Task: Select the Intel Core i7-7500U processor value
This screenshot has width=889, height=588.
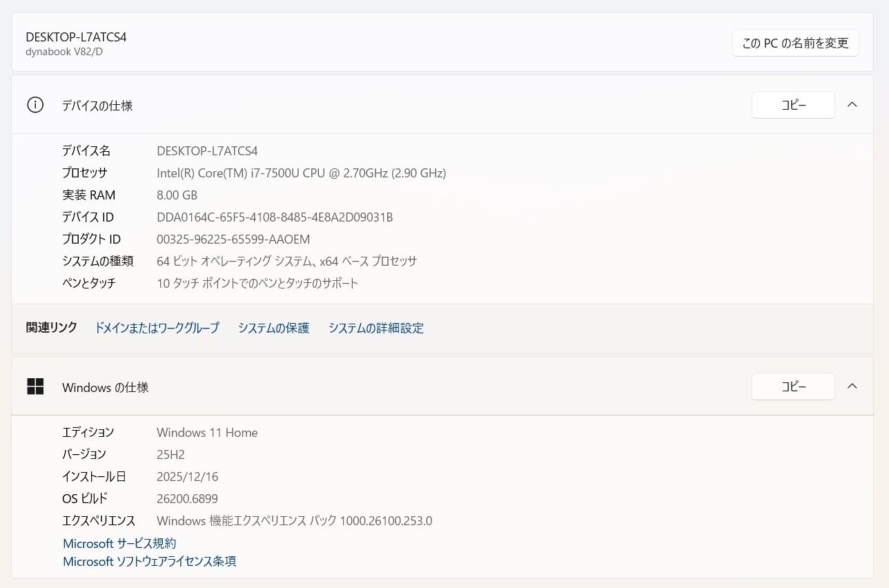Action: 302,173
